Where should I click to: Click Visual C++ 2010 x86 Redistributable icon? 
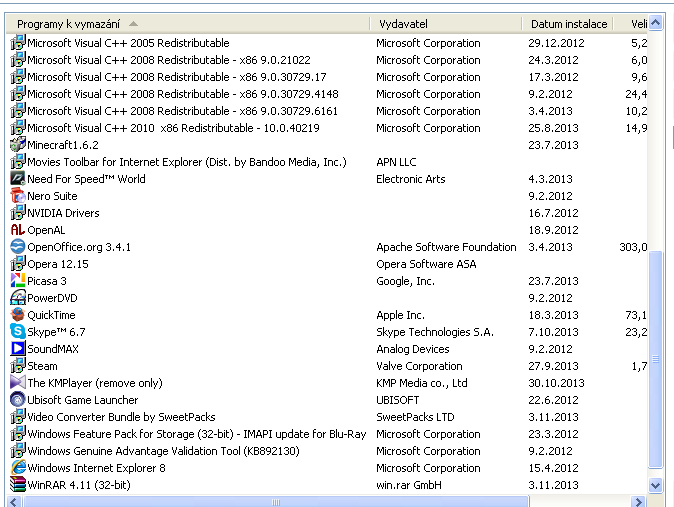(18, 128)
